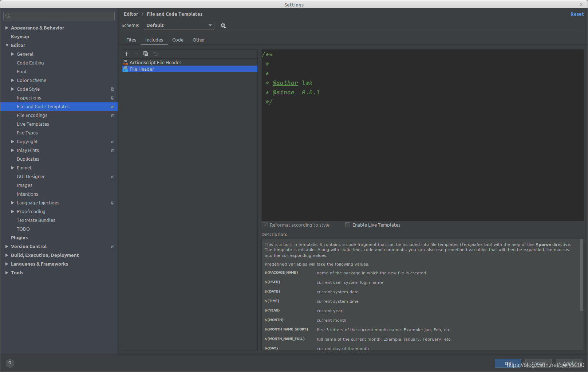Switch to the Files tab

[x=131, y=40]
